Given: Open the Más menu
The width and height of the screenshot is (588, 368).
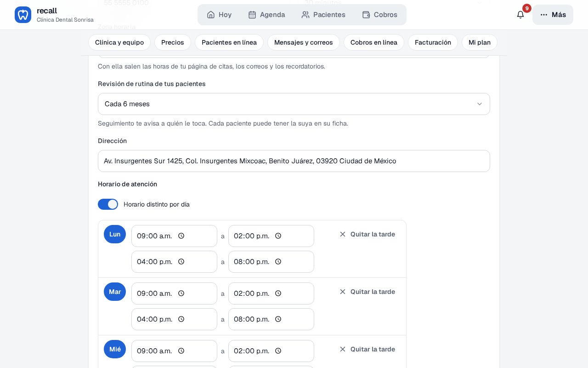Looking at the screenshot, I should pyautogui.click(x=553, y=15).
